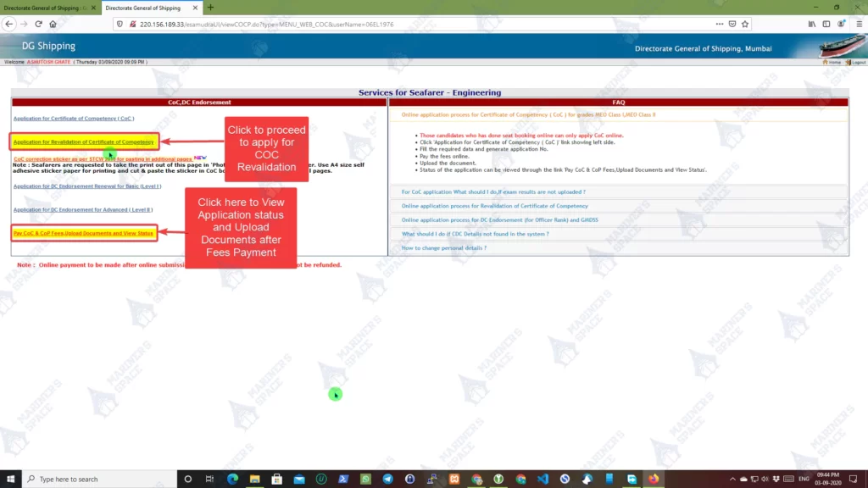The height and width of the screenshot is (488, 868).
Task: Switch to Firefox on the taskbar
Action: coord(654,479)
